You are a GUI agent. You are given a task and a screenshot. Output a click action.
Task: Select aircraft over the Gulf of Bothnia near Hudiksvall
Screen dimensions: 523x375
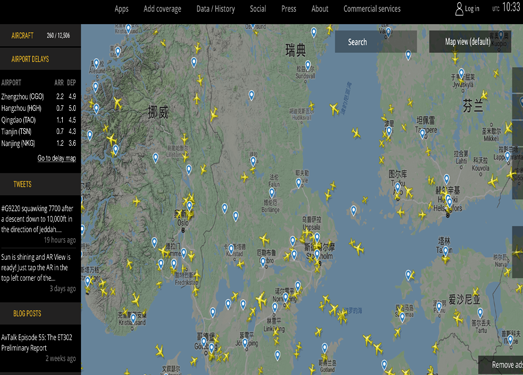click(x=334, y=109)
